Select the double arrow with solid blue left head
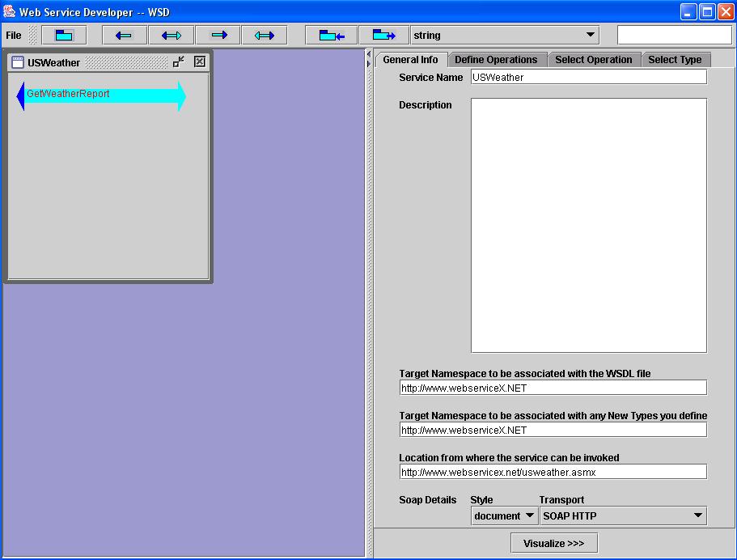The width and height of the screenshot is (737, 560). point(171,36)
